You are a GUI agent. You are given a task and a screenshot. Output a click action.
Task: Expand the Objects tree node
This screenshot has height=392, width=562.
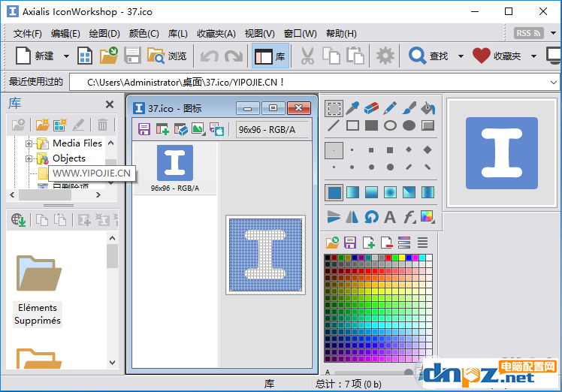tap(29, 158)
